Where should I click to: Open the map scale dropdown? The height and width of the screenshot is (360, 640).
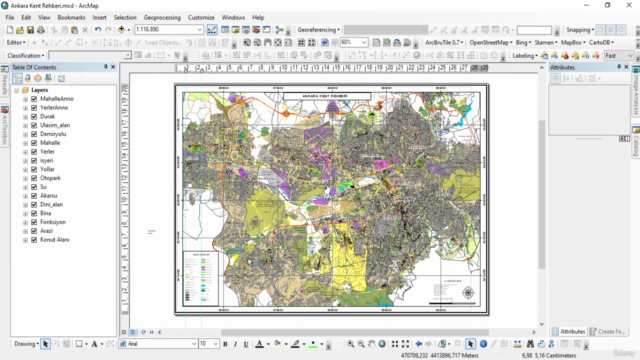click(200, 30)
